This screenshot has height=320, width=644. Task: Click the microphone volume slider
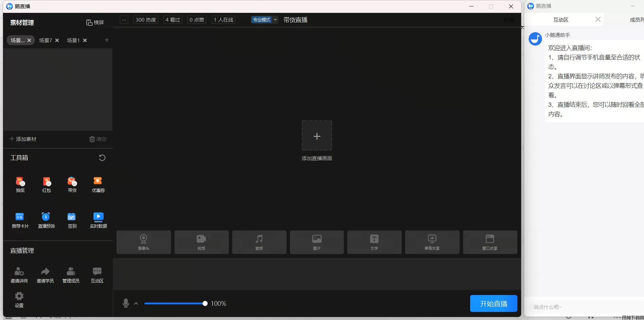[175, 303]
